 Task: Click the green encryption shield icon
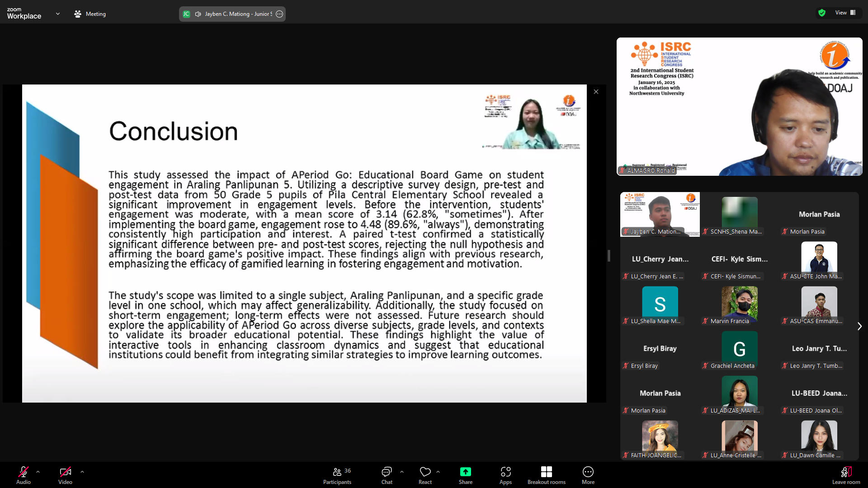pos(821,13)
